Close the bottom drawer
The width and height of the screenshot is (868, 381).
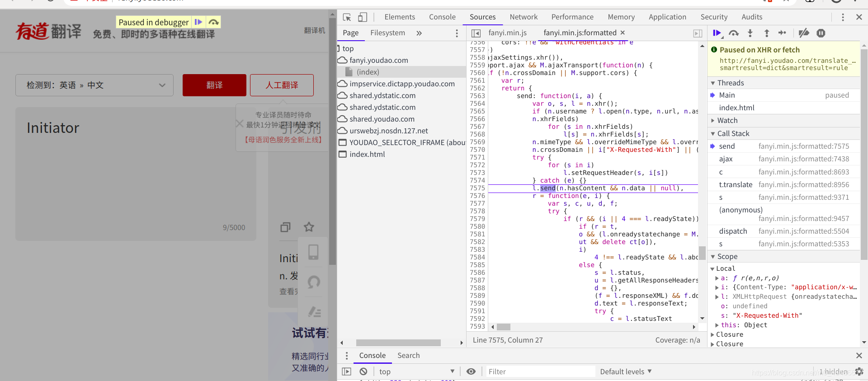[859, 356]
